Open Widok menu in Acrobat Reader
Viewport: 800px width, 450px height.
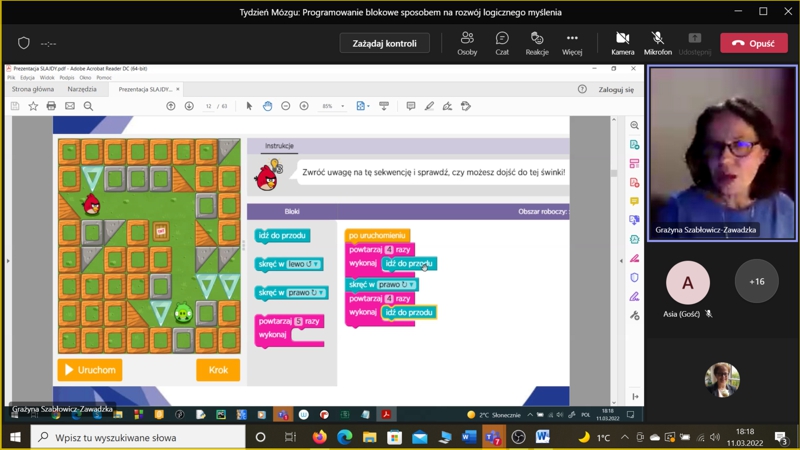pos(47,78)
